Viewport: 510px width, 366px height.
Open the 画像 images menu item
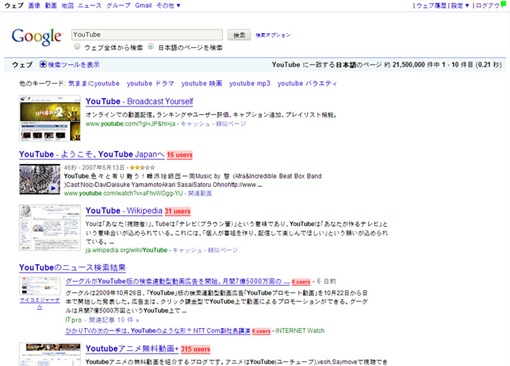click(34, 5)
